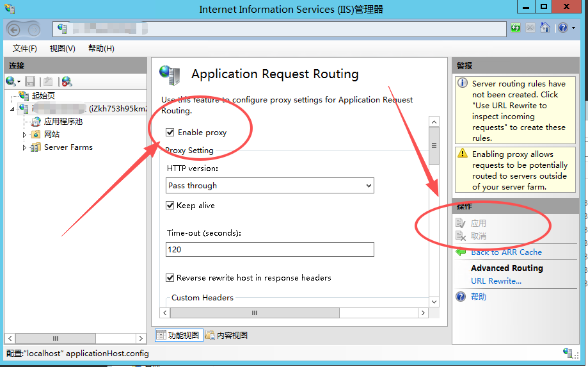Image resolution: width=588 pixels, height=367 pixels.
Task: Click the IIS Manager title bar app icon
Action: pyautogui.click(x=10, y=8)
